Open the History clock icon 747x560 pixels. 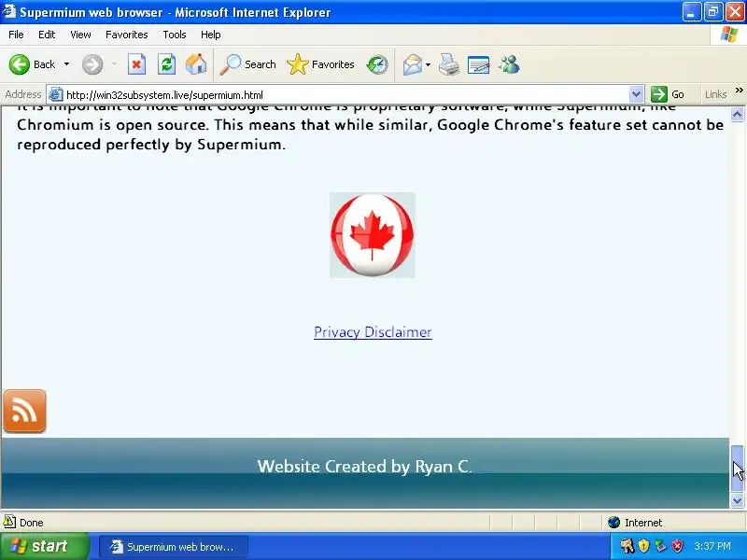[377, 64]
